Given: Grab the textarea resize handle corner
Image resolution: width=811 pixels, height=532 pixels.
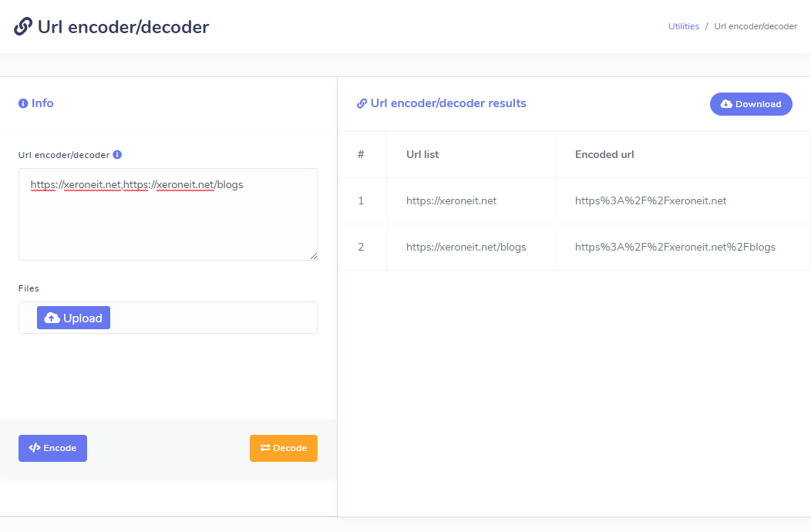Looking at the screenshot, I should [x=313, y=255].
